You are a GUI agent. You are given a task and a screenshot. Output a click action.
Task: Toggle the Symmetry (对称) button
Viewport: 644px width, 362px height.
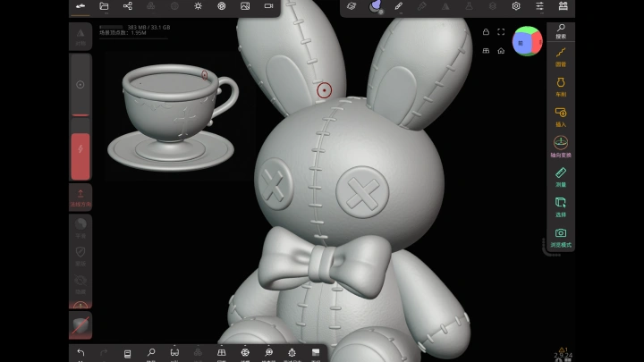[x=80, y=37]
